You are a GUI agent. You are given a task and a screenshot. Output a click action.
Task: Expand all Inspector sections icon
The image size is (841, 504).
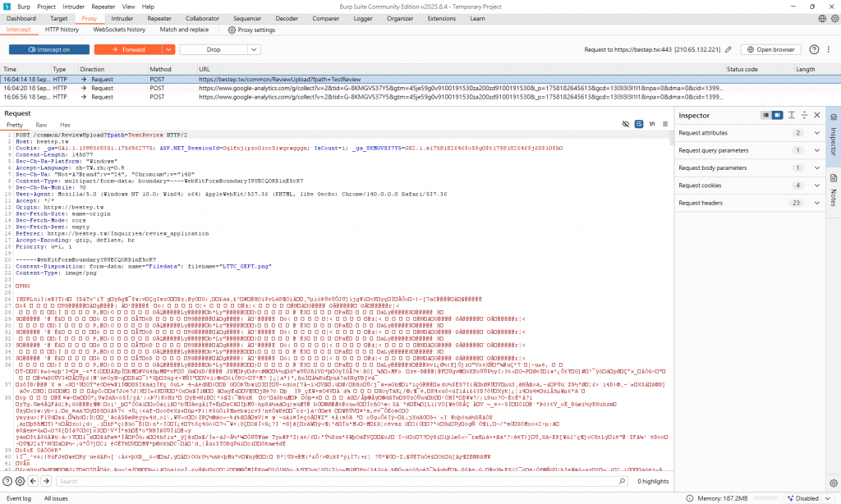791,115
